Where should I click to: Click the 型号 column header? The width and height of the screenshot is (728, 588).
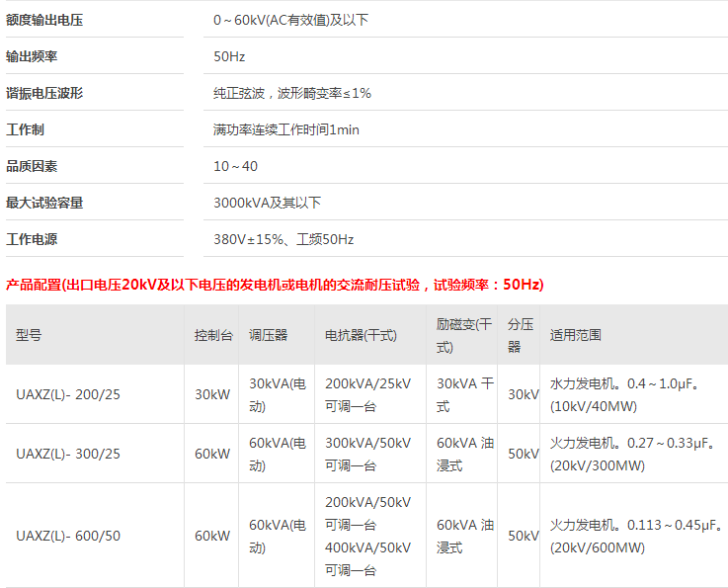click(29, 335)
